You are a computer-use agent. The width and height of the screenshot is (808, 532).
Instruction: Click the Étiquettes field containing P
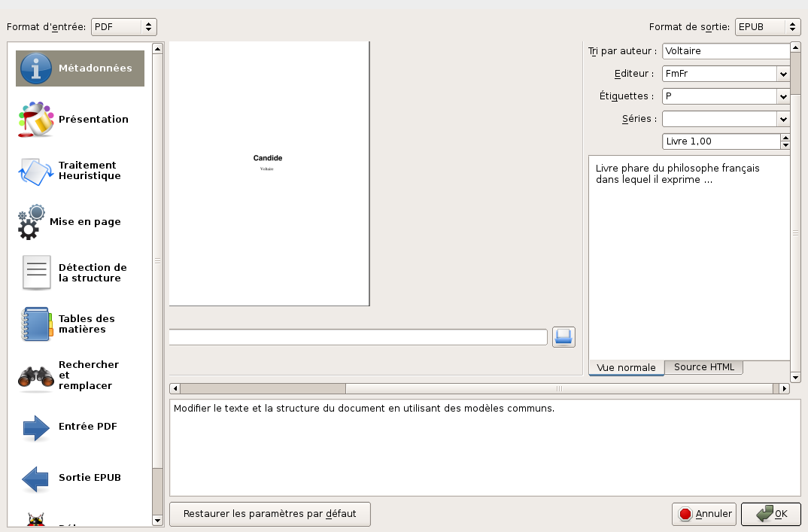[x=719, y=96]
